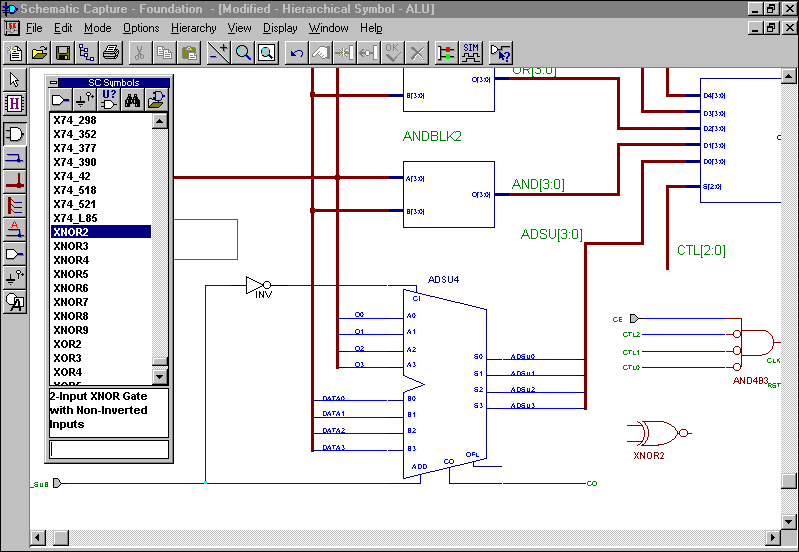
Task: Click the print icon in toolbar
Action: 111,53
